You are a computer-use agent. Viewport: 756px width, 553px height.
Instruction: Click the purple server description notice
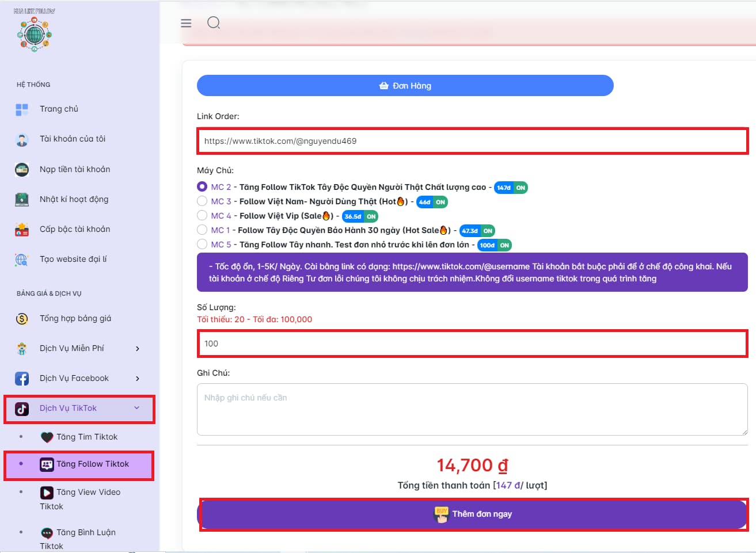click(472, 272)
